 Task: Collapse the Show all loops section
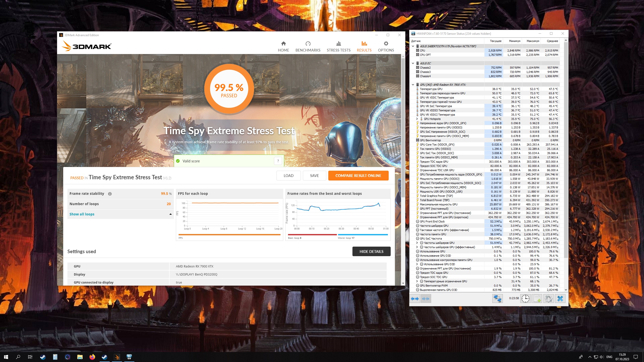point(170,214)
